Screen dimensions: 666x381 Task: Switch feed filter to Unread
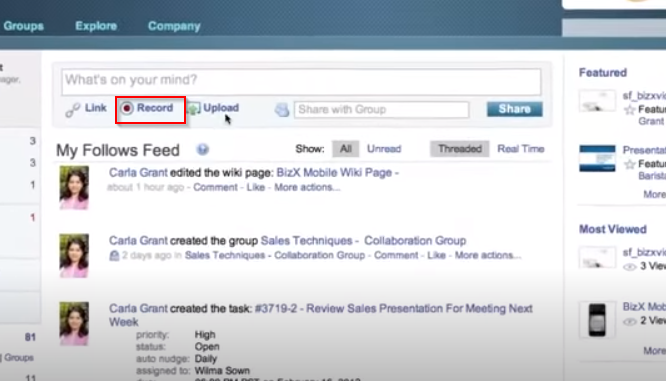point(384,149)
